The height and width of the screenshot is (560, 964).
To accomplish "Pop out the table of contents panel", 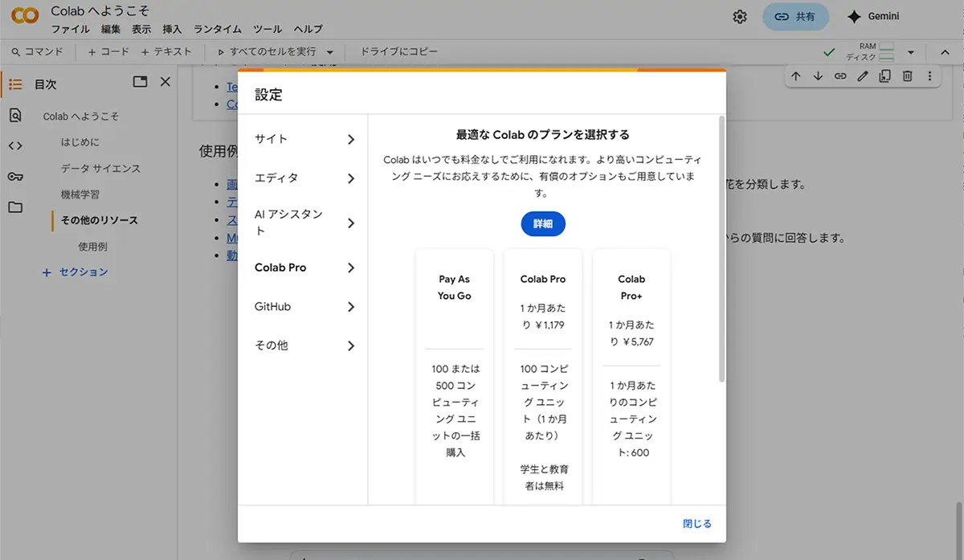I will point(140,82).
